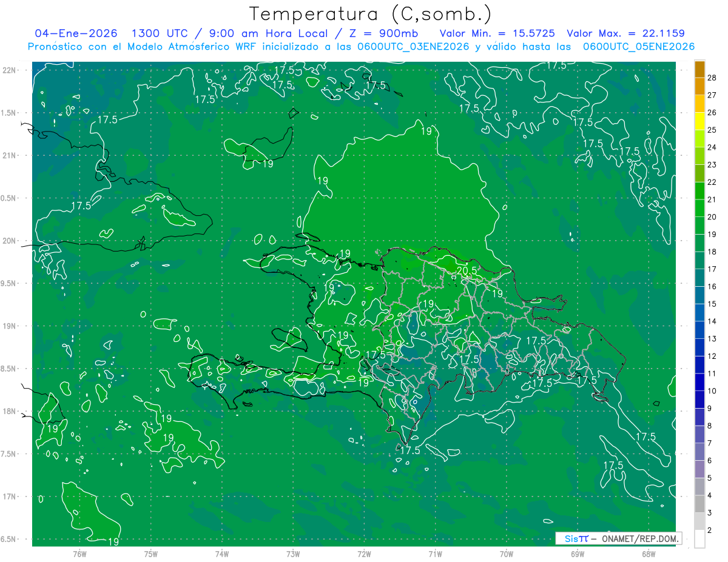
Task: Click the '16' label on the colour scale
Action: pos(712,287)
